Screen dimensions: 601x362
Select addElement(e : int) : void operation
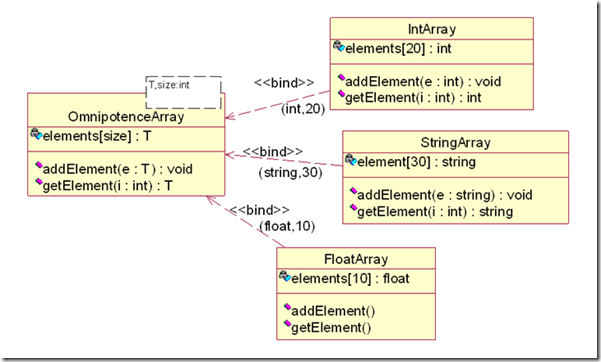tap(423, 82)
